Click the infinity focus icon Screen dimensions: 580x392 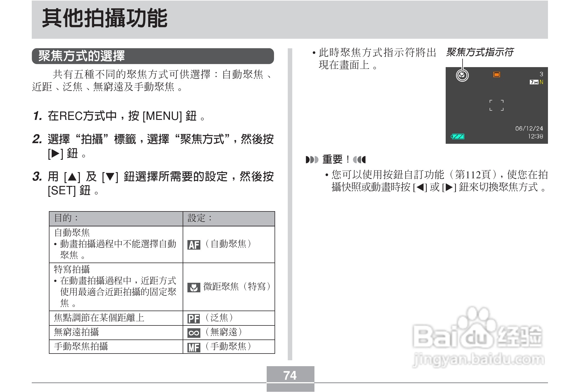click(x=194, y=333)
